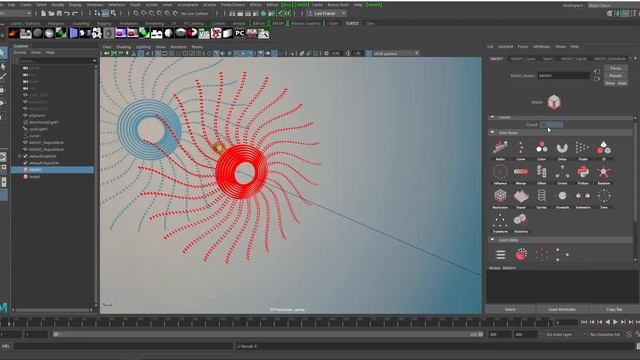Switch to the MASH1_Distribute tab
This screenshot has height=360, width=640.
pos(609,59)
